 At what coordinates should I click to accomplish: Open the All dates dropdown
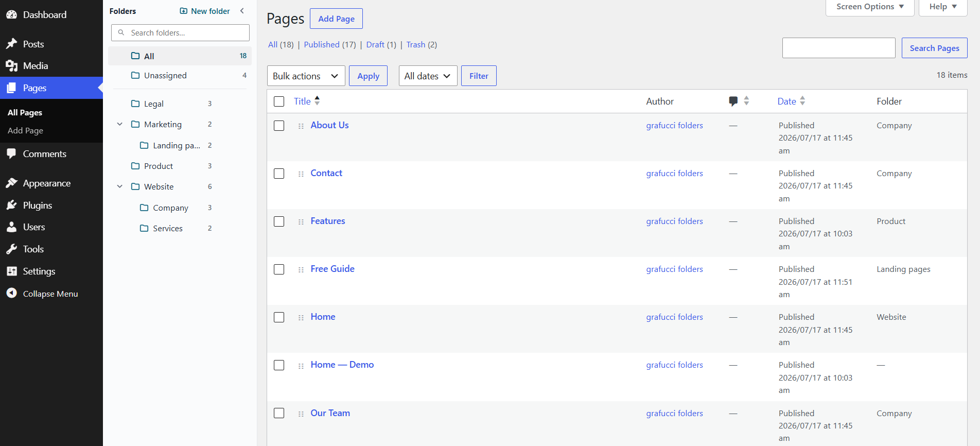(x=428, y=76)
